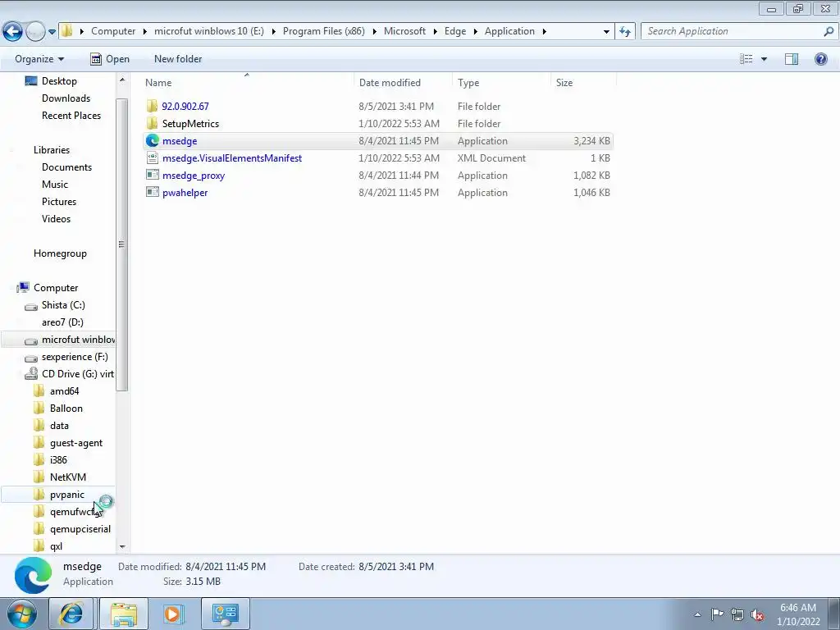Viewport: 840px width, 630px height.
Task: Click the msedge_proxy file name
Action: click(x=194, y=176)
